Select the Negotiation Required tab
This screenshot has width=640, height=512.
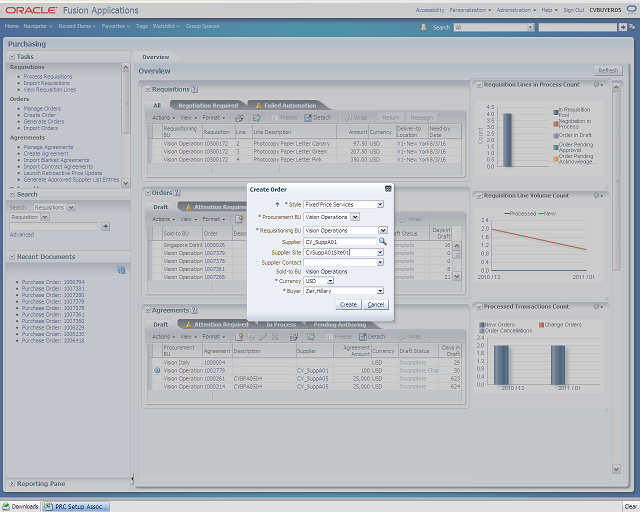point(208,105)
